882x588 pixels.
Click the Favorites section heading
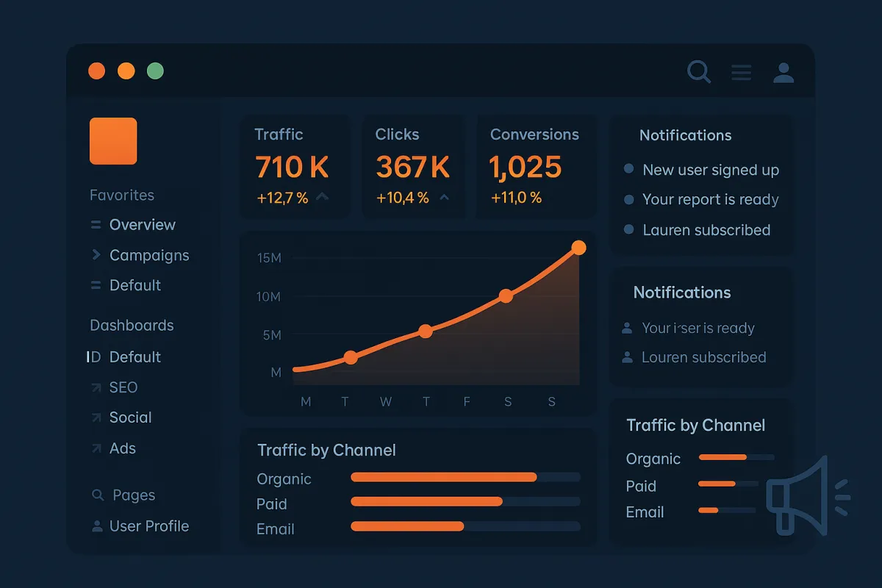pos(122,195)
